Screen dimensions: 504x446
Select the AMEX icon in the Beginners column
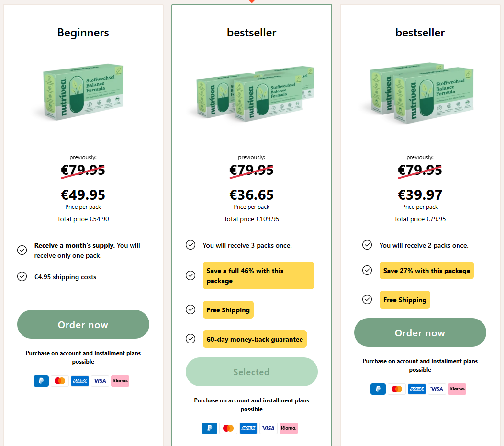79,381
